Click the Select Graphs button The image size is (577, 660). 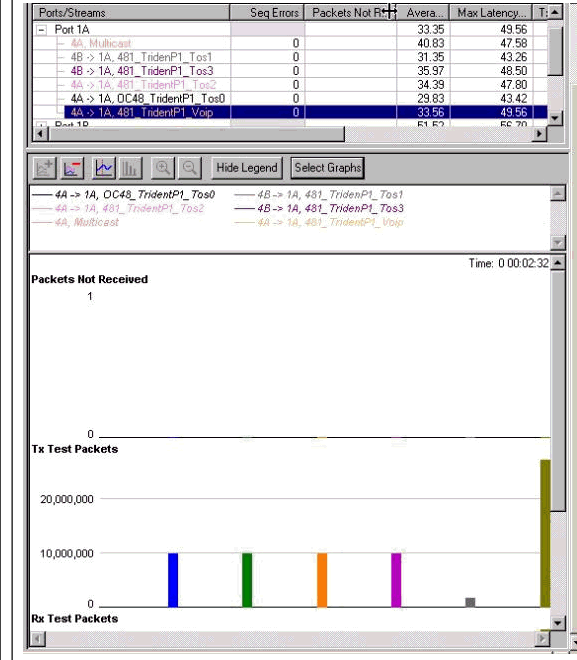327,168
